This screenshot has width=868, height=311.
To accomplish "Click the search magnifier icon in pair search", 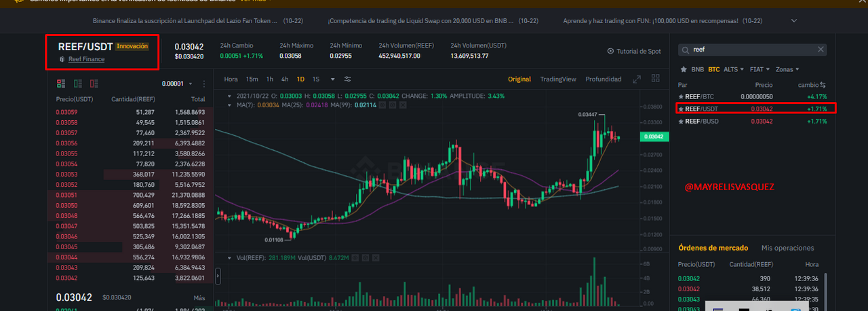I will click(686, 50).
